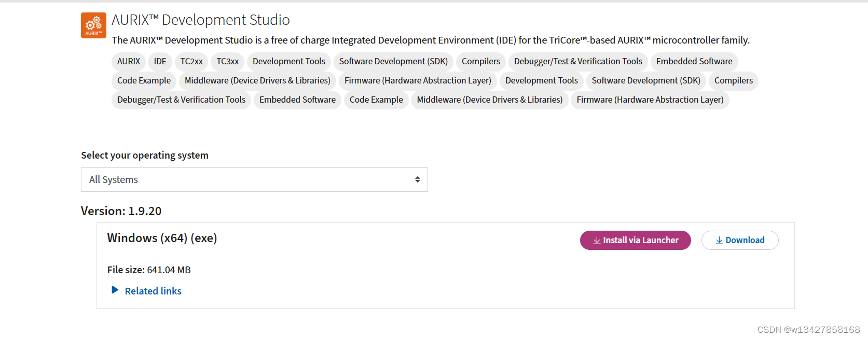This screenshot has width=868, height=338.
Task: Click Compilers tag in second row
Action: pyautogui.click(x=734, y=80)
